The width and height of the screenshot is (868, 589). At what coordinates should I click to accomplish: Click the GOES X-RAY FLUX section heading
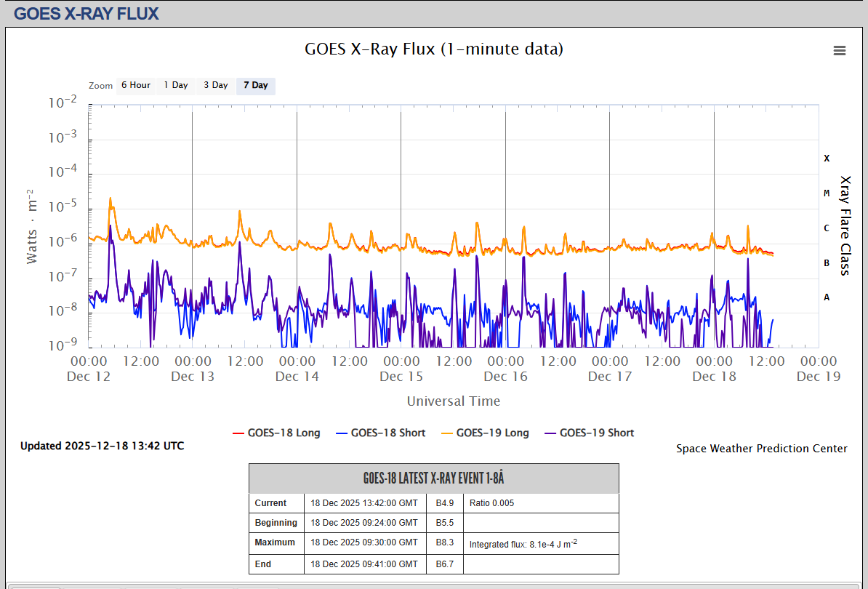click(87, 13)
